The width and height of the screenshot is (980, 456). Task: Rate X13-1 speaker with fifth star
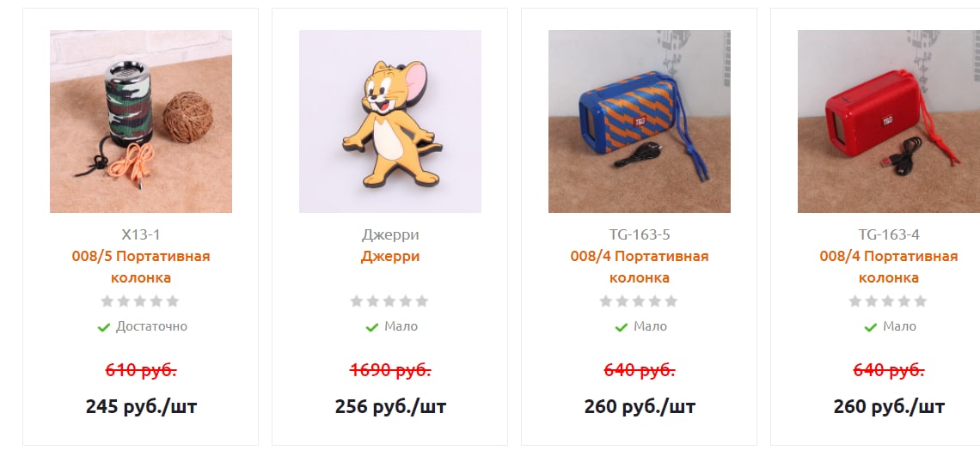click(x=173, y=301)
